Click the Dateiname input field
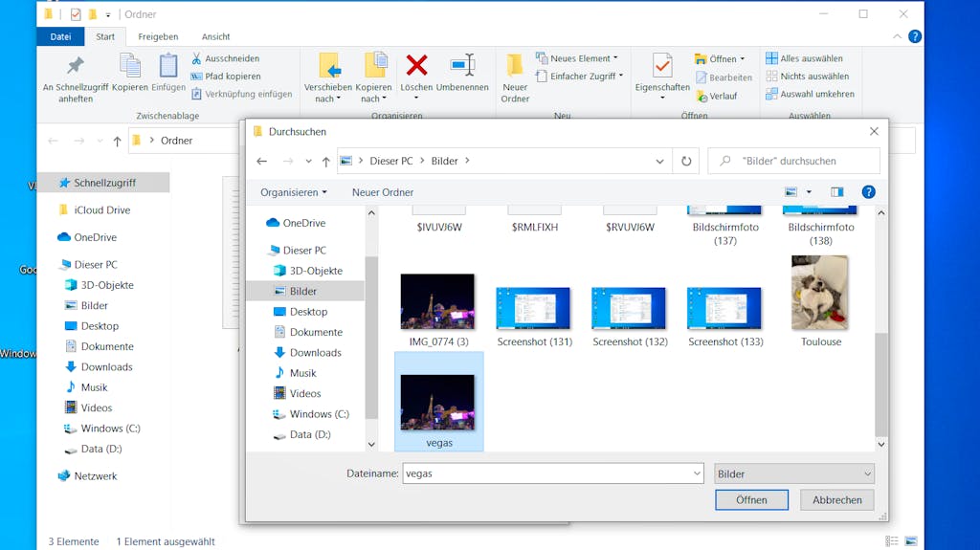980x550 pixels. click(546, 473)
